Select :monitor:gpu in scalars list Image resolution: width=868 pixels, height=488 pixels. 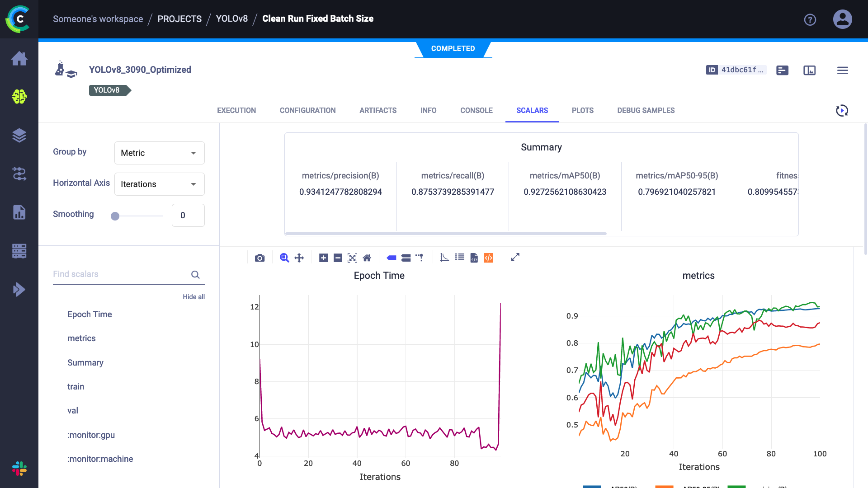pos(91,435)
